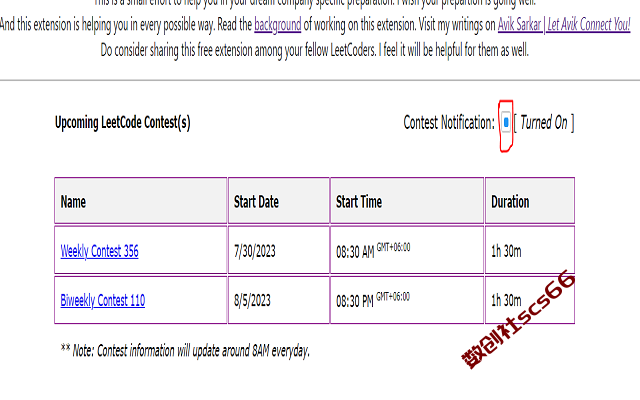Open the Biweekly Contest 110 link

pos(102,300)
